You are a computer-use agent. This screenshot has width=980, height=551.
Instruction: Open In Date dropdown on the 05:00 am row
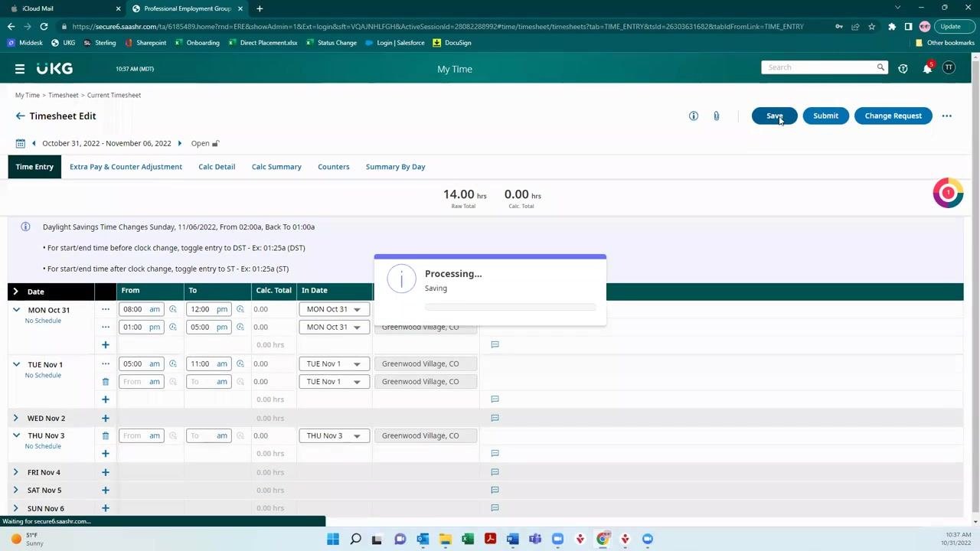click(334, 364)
